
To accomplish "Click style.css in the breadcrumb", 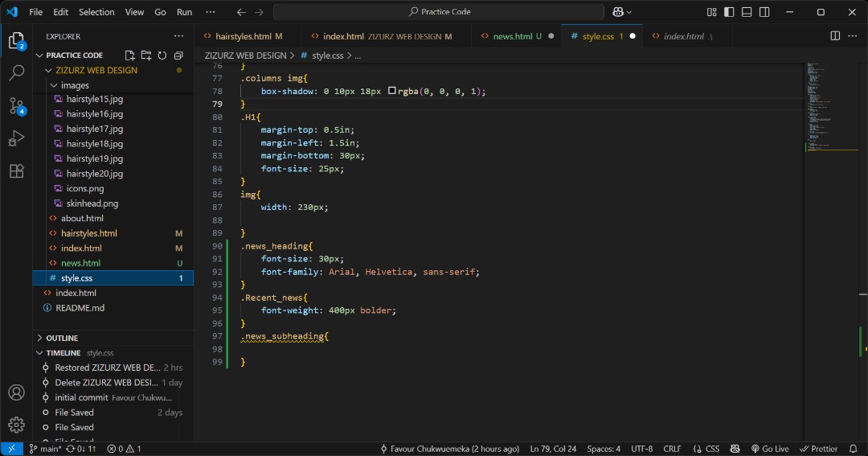I will (x=328, y=55).
